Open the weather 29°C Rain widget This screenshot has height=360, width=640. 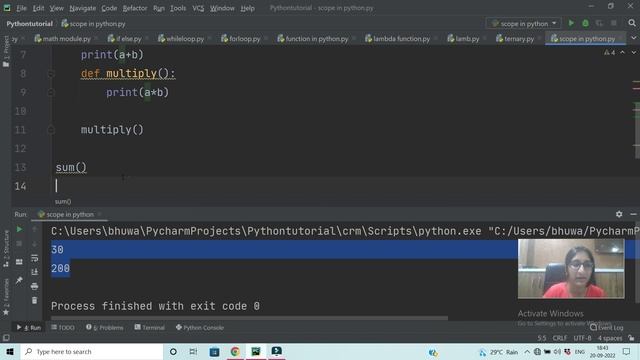tap(499, 351)
